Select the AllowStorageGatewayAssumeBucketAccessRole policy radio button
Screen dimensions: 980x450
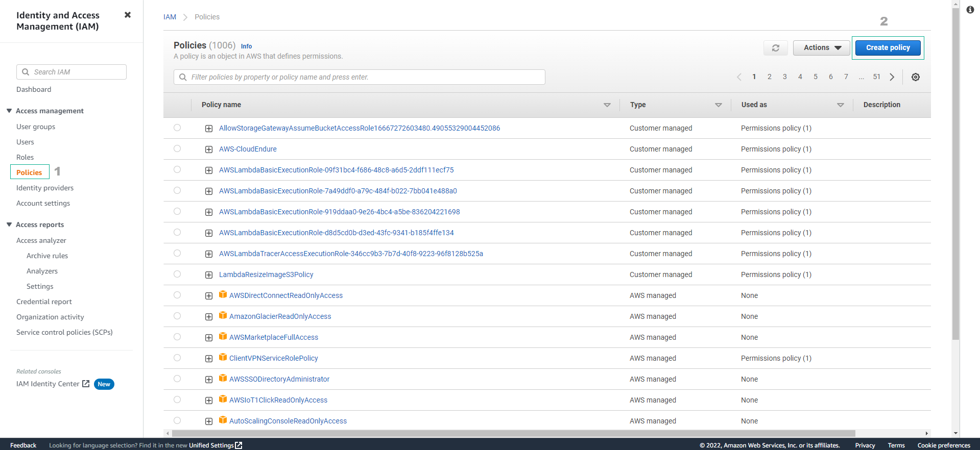click(x=177, y=128)
